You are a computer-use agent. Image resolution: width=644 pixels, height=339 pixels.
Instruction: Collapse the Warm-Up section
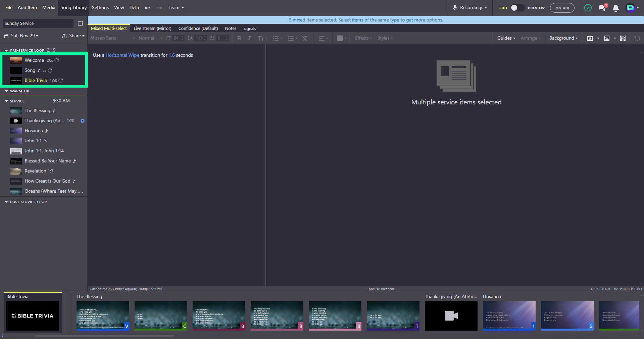[6, 91]
